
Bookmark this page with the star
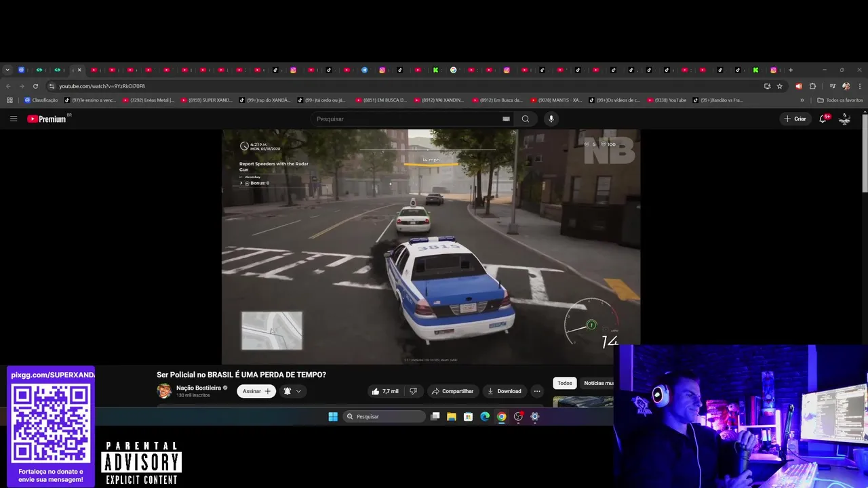(x=780, y=86)
